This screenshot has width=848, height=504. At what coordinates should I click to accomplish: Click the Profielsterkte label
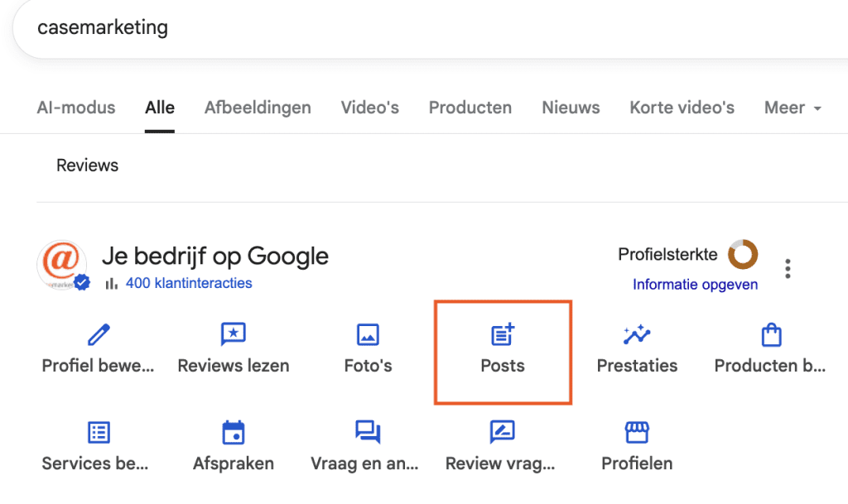(667, 254)
